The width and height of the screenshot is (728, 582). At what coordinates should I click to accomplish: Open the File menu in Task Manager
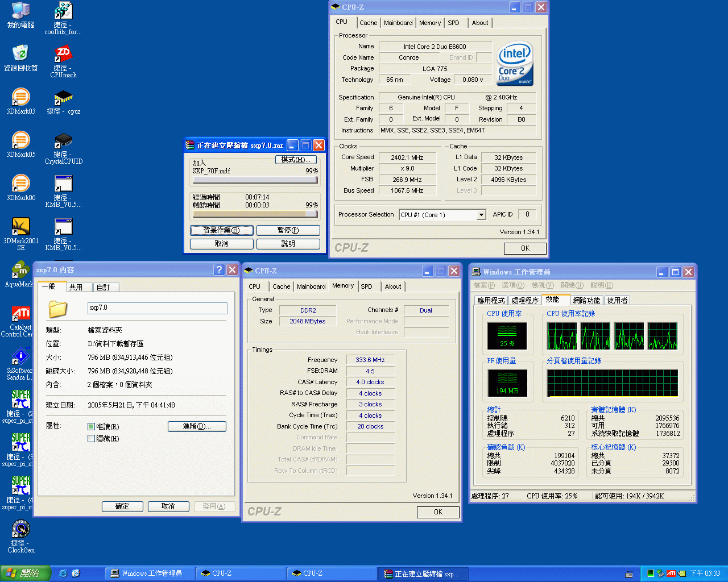[x=484, y=285]
